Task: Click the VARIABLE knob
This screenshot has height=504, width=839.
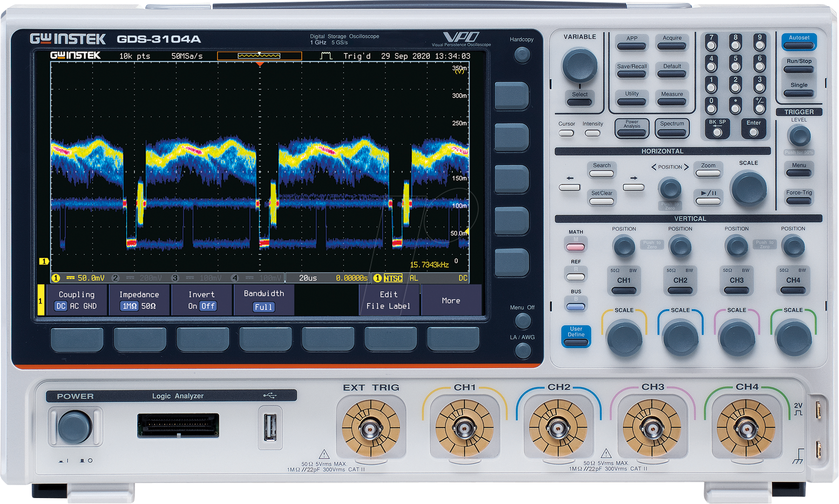Action: [x=579, y=65]
